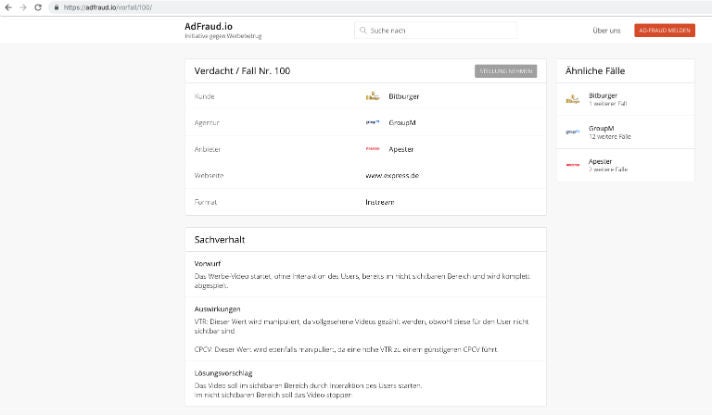
Task: Click the browser address bar URL
Action: pos(110,7)
